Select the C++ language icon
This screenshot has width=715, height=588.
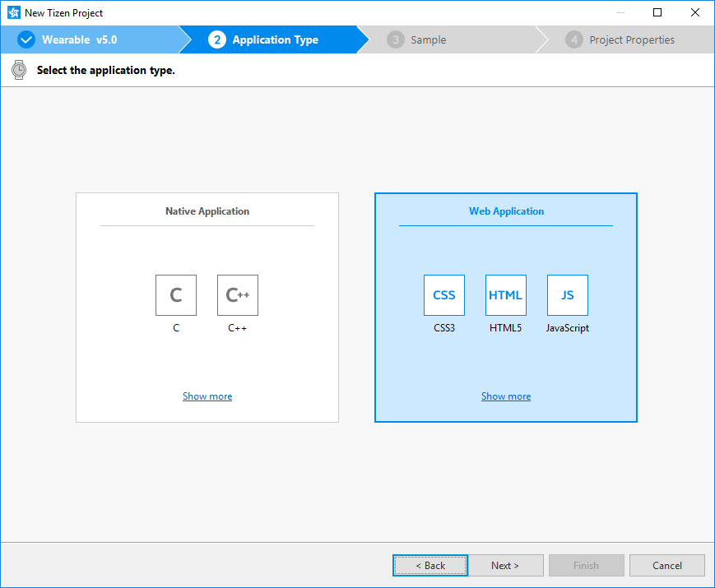[237, 294]
